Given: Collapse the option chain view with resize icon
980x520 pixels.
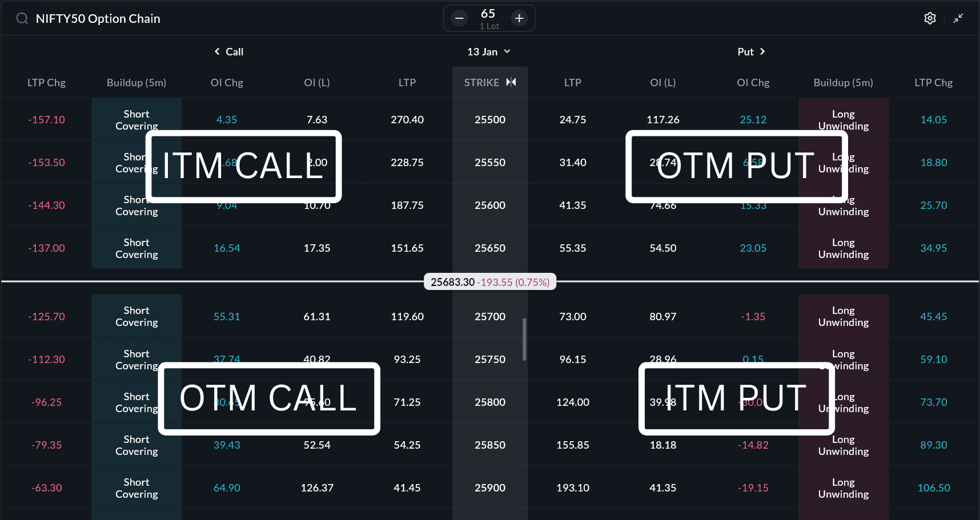Looking at the screenshot, I should tap(959, 18).
